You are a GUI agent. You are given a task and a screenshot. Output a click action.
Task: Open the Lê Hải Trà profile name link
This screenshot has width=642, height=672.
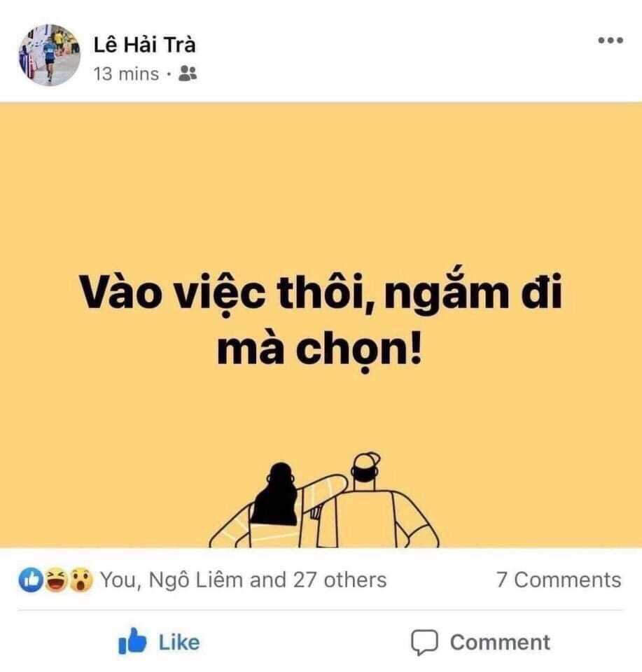[144, 45]
